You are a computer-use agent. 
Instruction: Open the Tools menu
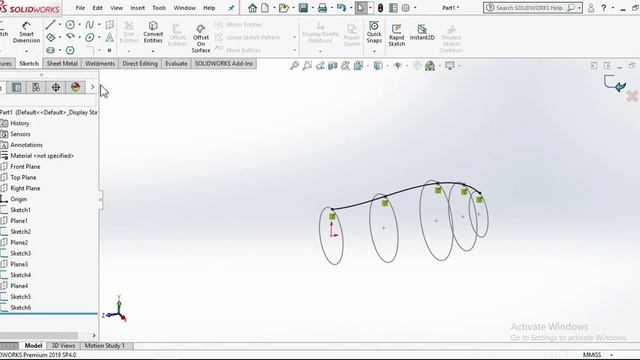[x=159, y=8]
